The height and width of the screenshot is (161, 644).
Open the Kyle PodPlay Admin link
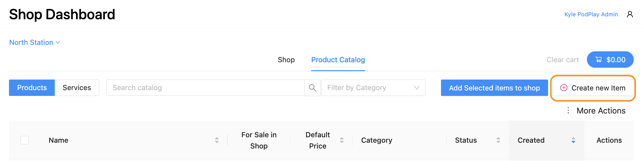click(x=591, y=14)
